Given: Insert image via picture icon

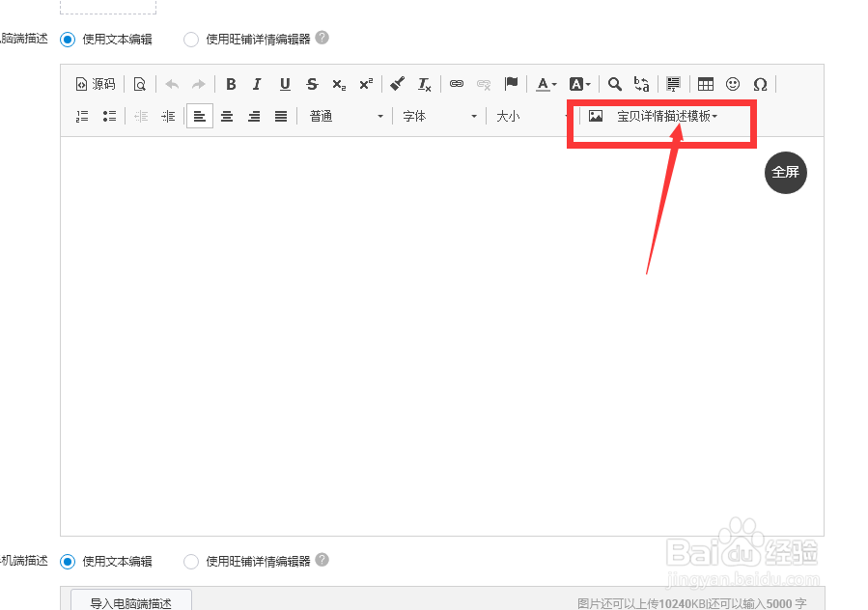Looking at the screenshot, I should [595, 116].
